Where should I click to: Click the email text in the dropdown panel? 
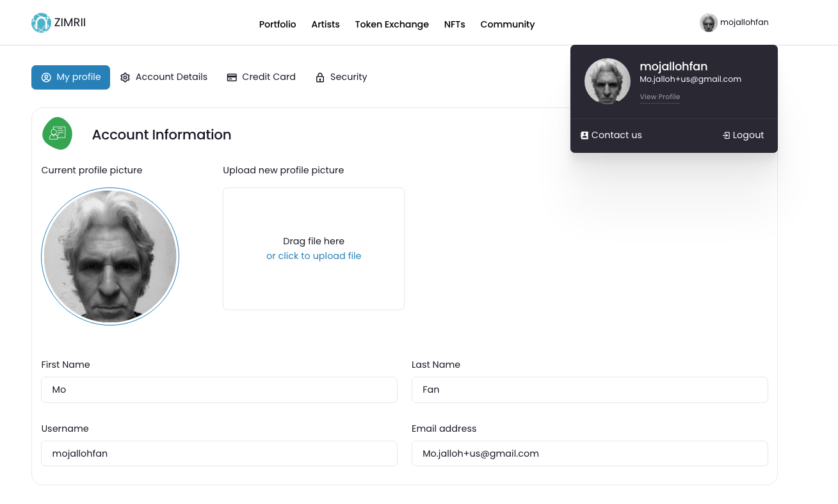point(690,79)
